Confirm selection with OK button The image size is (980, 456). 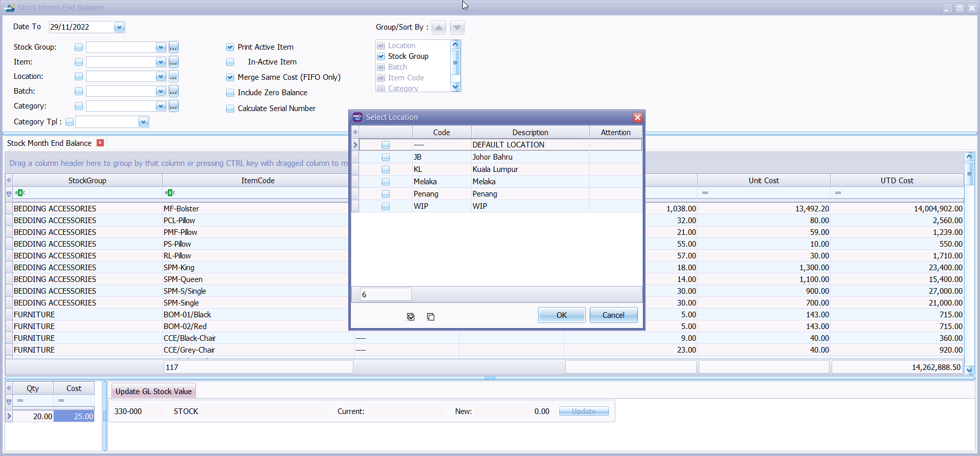pyautogui.click(x=562, y=315)
